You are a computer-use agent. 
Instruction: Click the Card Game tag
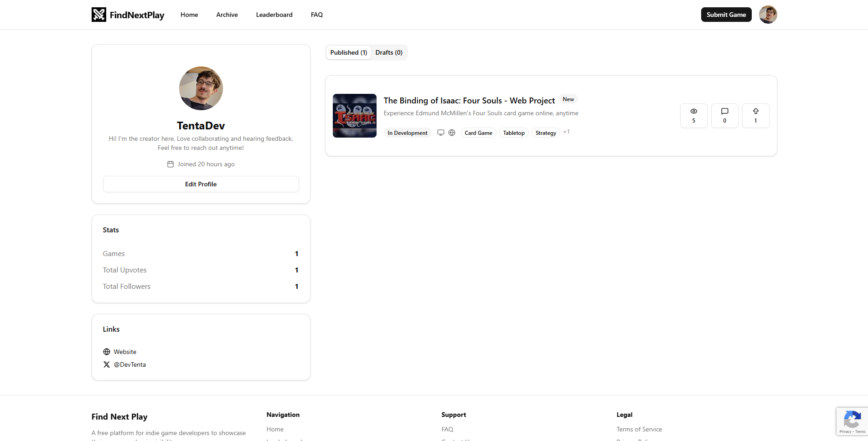click(x=478, y=133)
